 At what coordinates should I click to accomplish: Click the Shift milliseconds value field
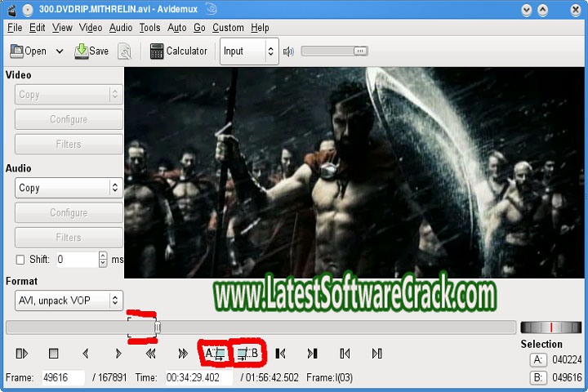coord(78,259)
